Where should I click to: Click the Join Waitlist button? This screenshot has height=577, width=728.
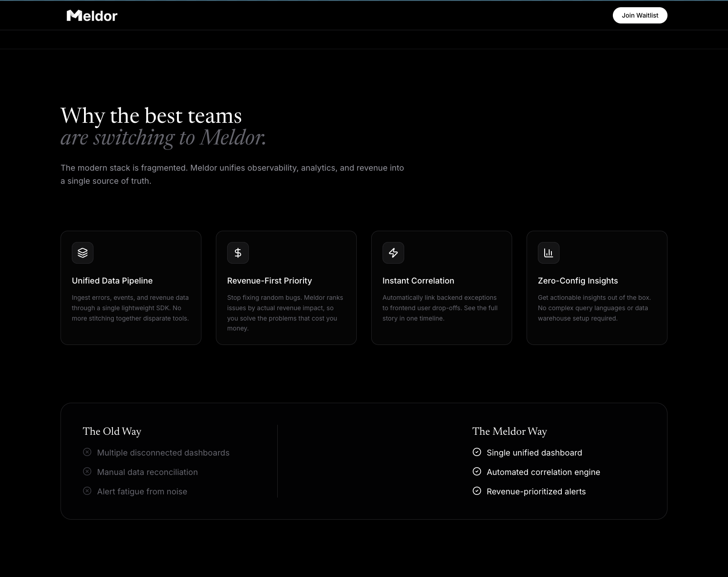[639, 15]
